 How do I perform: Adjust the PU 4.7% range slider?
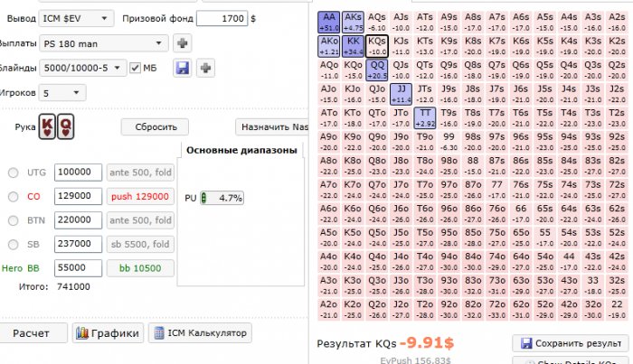coord(222,198)
